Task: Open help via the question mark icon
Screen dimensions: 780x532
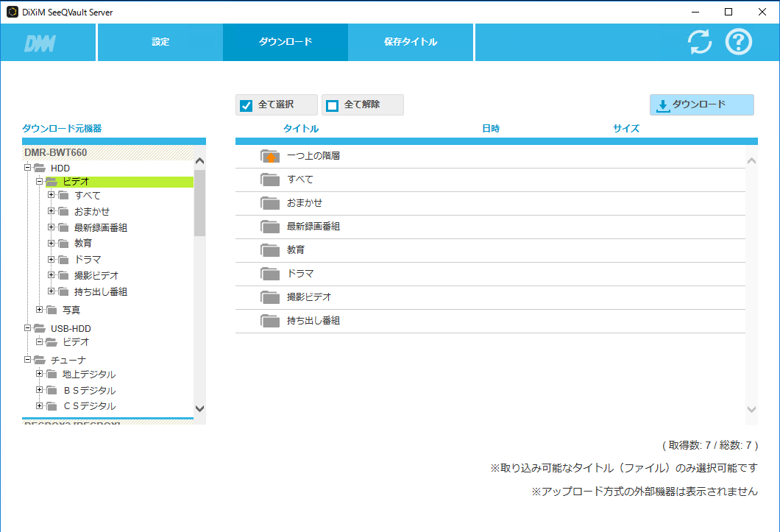Action: (738, 42)
